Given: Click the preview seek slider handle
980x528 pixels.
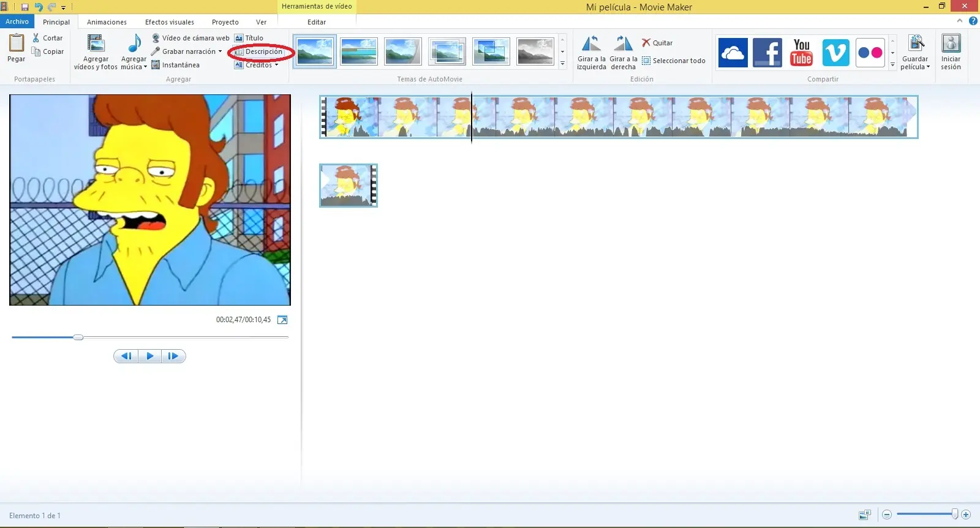Looking at the screenshot, I should coord(78,337).
